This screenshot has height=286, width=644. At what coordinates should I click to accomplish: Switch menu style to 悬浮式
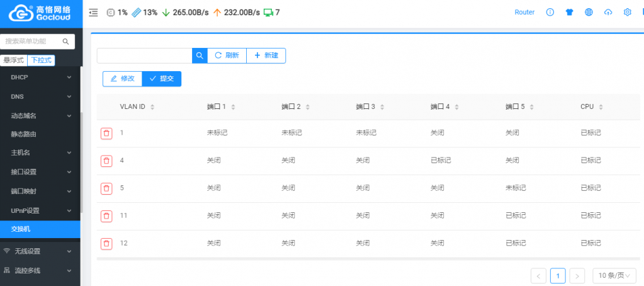point(13,60)
